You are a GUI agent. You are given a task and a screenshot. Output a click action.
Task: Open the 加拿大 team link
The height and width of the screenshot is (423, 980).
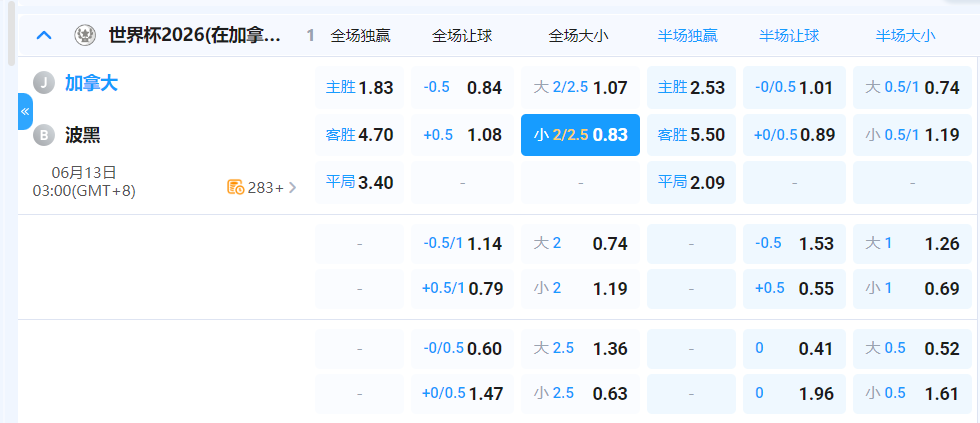click(x=91, y=83)
